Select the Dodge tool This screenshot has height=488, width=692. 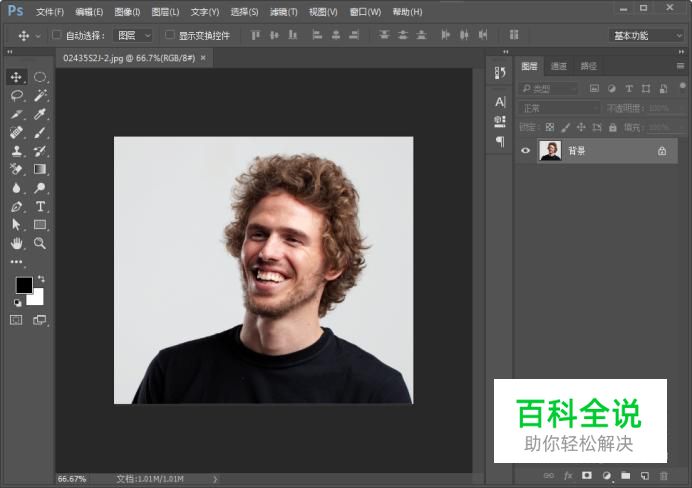click(40, 188)
